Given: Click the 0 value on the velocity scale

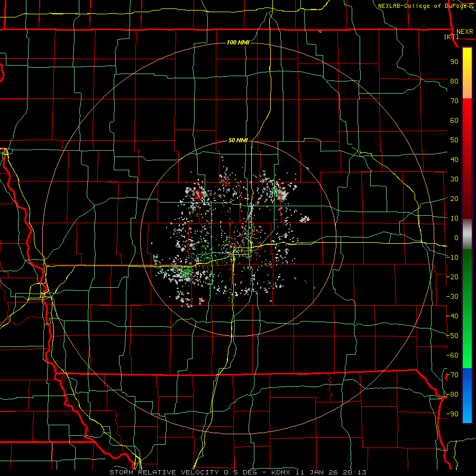Looking at the screenshot, I should coord(456,237).
